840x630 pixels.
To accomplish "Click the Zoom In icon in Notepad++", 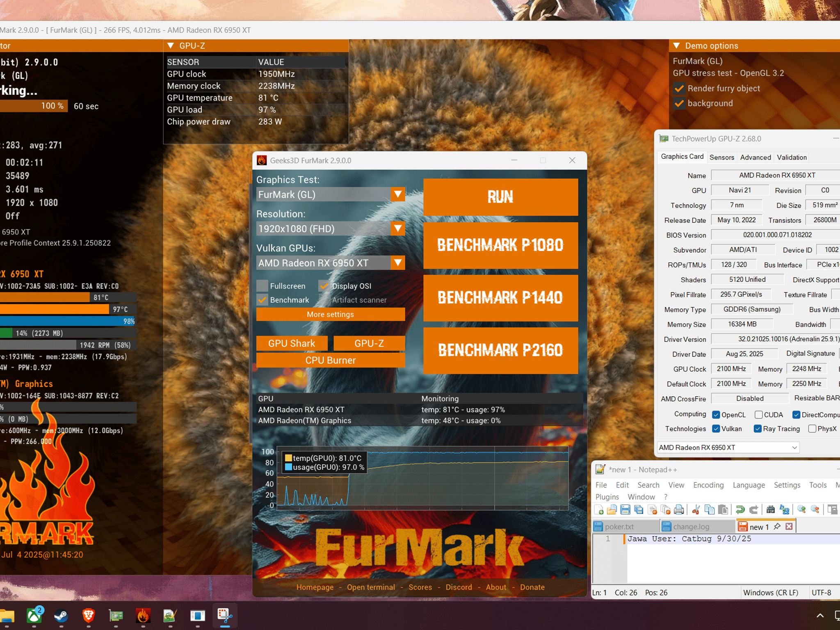I will [801, 509].
